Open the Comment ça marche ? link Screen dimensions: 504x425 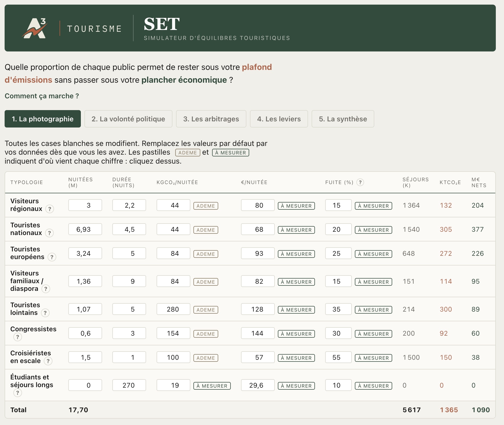click(x=42, y=96)
